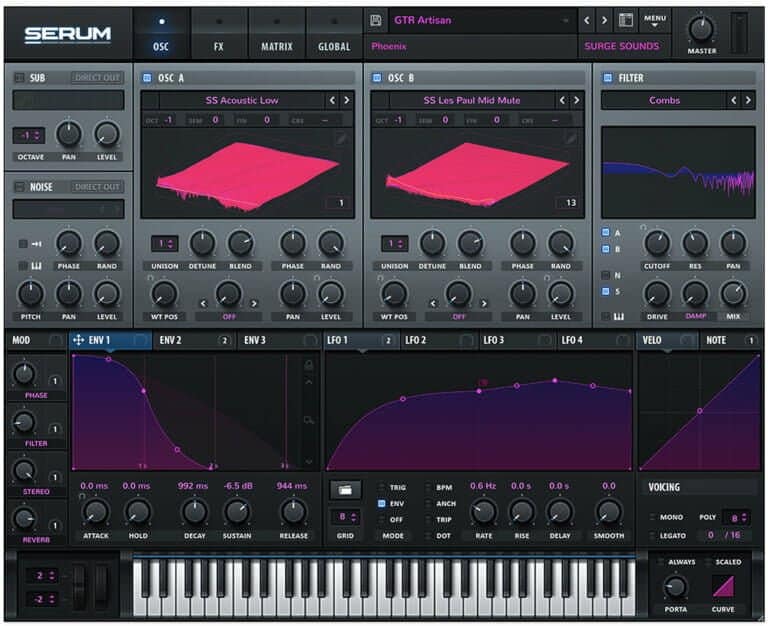Click the save preset floppy disk icon
Image resolution: width=768 pixels, height=626 pixels.
[x=376, y=20]
